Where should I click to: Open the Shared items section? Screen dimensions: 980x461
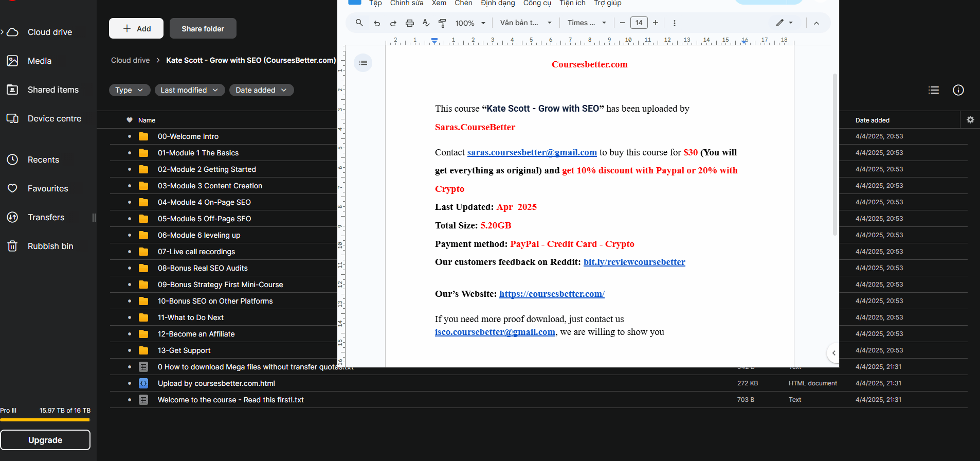point(53,90)
